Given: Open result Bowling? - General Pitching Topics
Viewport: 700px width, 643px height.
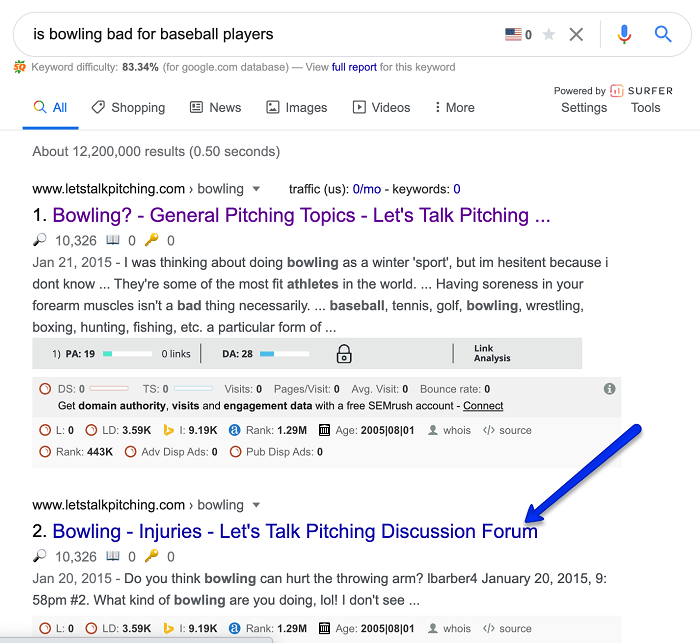Looking at the screenshot, I should (301, 215).
